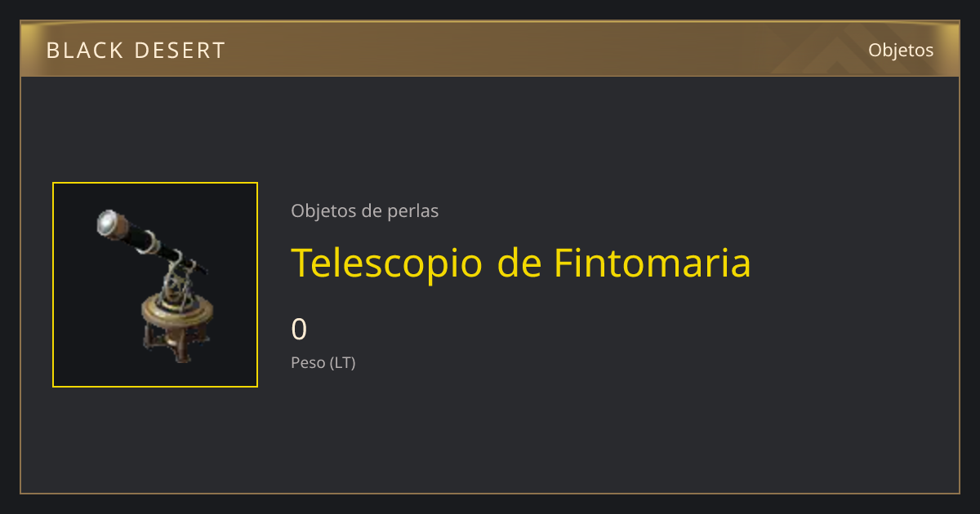
Task: Click the word Fintomaria in the title
Action: point(652,263)
